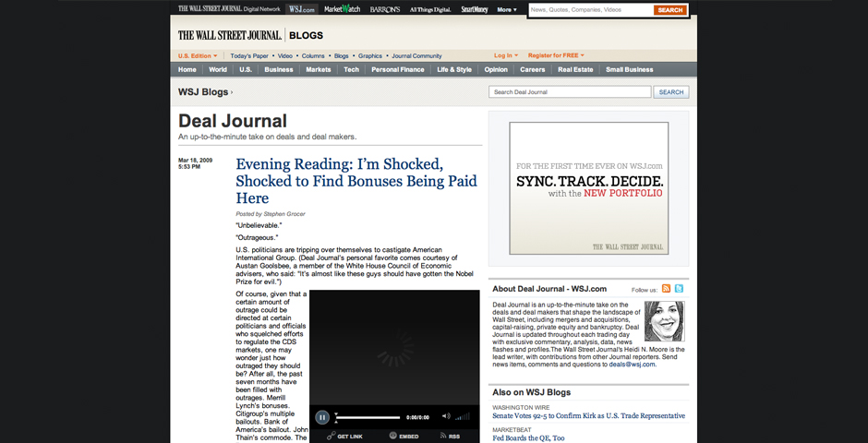Open Fed Boards the QE, Too link
868x443 pixels.
529,438
